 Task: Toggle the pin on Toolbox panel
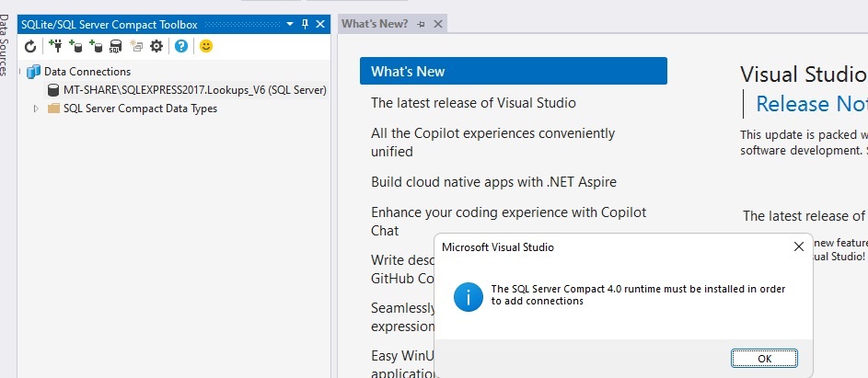[x=305, y=24]
